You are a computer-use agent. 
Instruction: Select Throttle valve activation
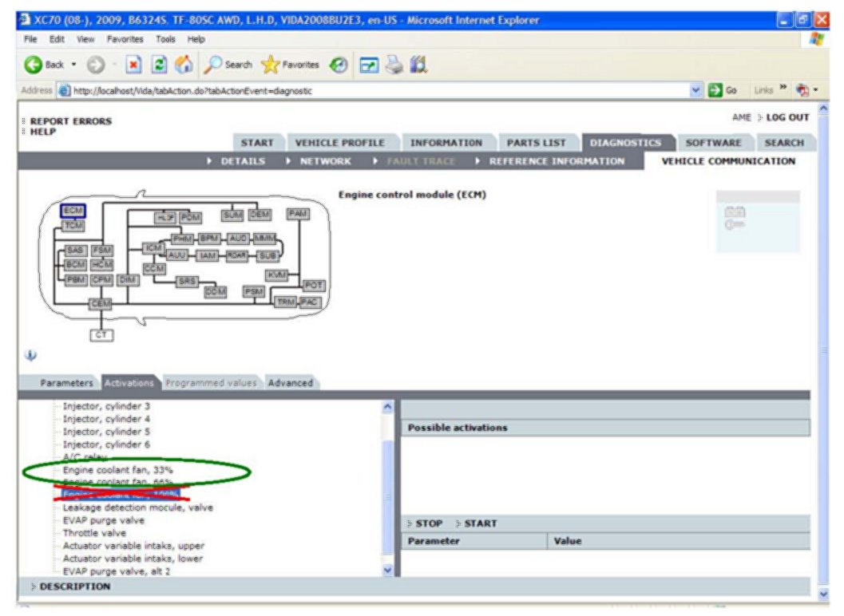coord(94,532)
